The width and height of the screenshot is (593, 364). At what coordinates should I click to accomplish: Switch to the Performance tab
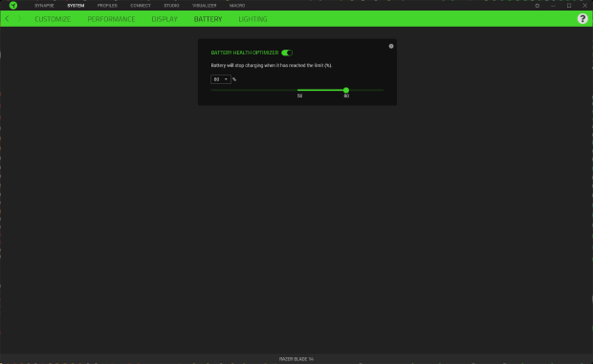coord(111,19)
